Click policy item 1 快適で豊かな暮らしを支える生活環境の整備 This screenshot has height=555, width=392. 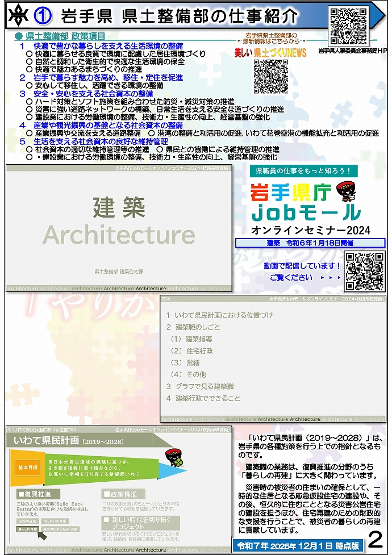pos(101,46)
